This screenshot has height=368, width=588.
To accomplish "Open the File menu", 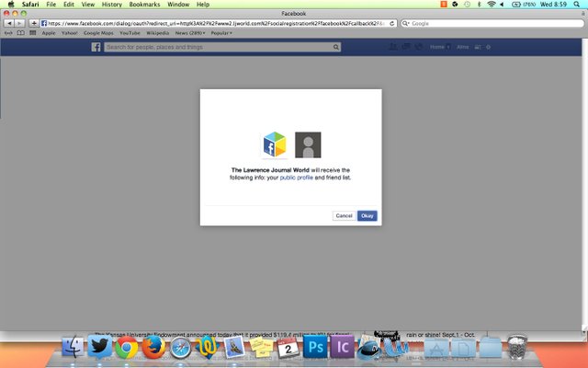I will tap(51, 4).
